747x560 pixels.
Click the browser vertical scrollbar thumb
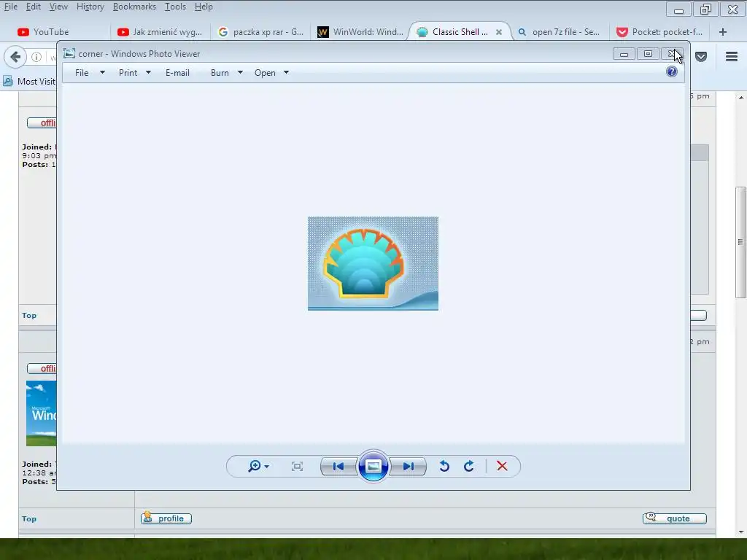[x=740, y=242]
